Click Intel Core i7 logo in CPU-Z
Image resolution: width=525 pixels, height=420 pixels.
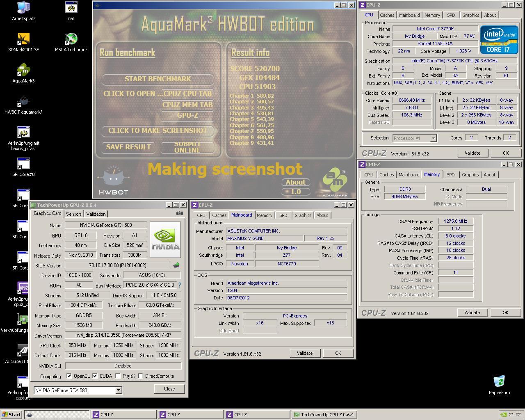click(x=499, y=39)
